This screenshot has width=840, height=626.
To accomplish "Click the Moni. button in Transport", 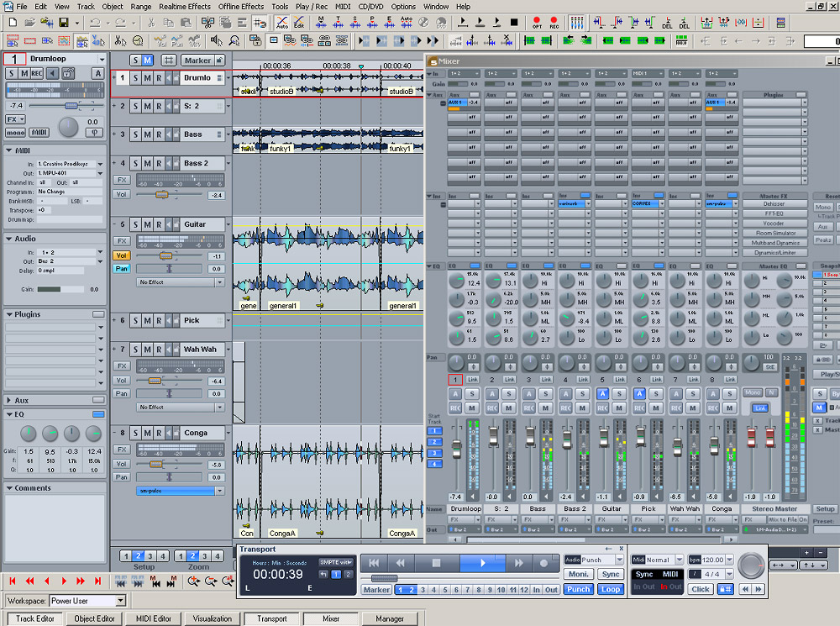I will point(579,574).
